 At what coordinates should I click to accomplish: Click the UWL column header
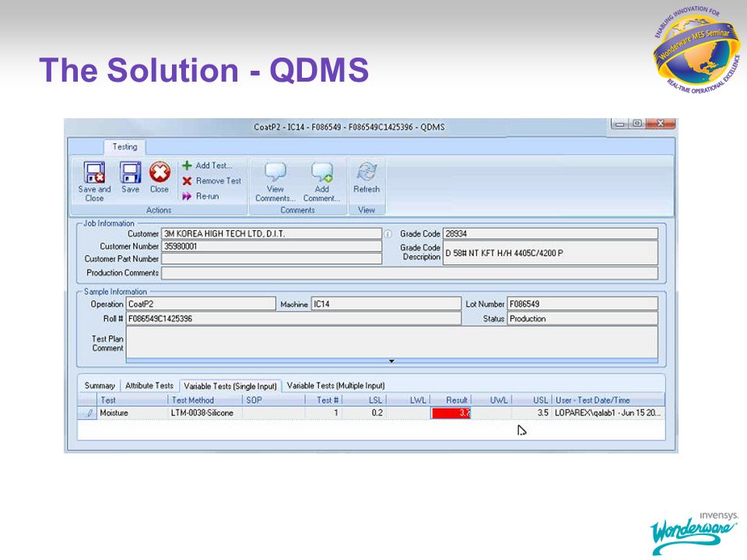[x=492, y=400]
